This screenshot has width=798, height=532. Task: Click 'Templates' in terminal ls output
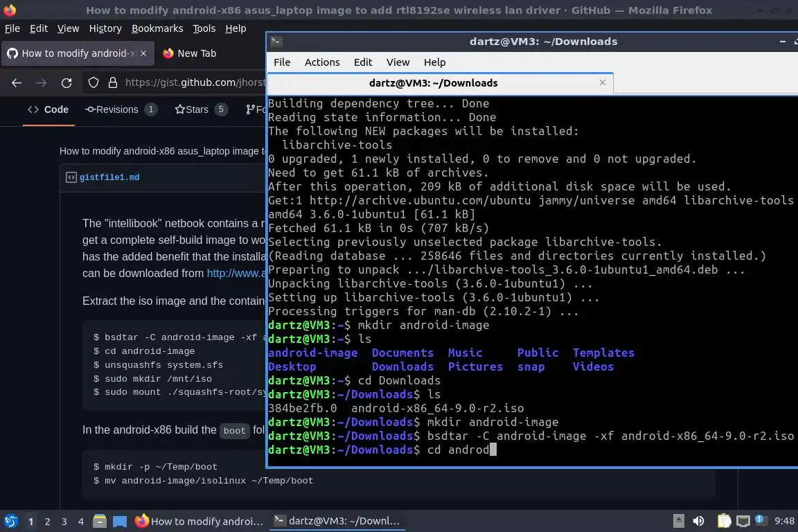tap(603, 353)
